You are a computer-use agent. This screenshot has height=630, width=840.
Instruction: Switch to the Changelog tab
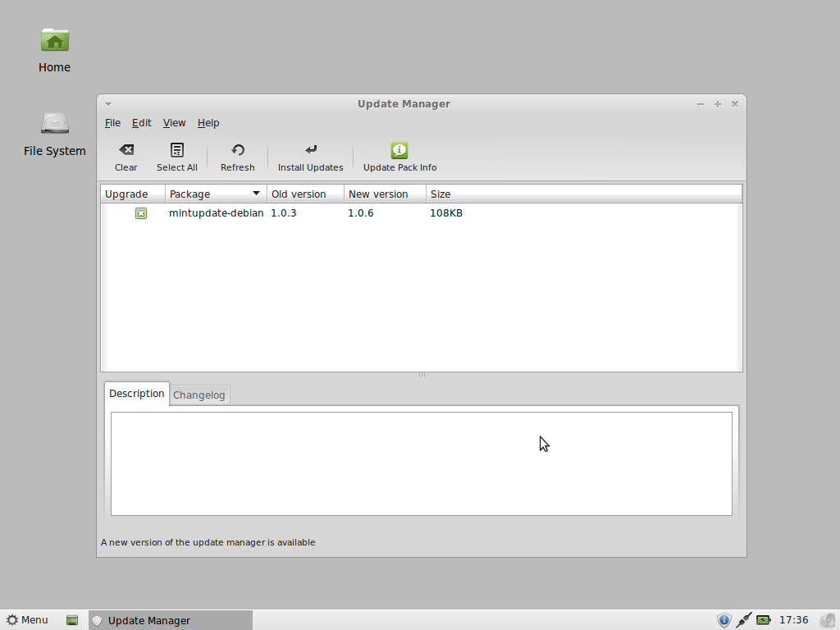[x=199, y=395]
